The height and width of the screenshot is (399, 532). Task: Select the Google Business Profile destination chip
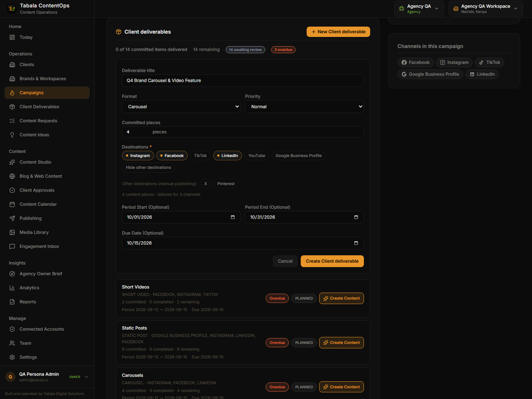(x=299, y=156)
